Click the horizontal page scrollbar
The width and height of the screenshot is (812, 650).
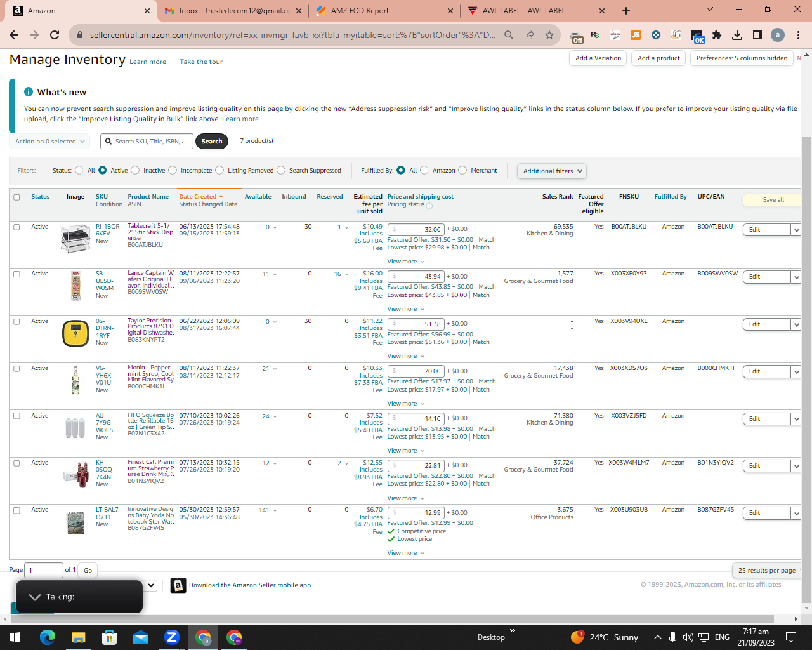[392, 619]
